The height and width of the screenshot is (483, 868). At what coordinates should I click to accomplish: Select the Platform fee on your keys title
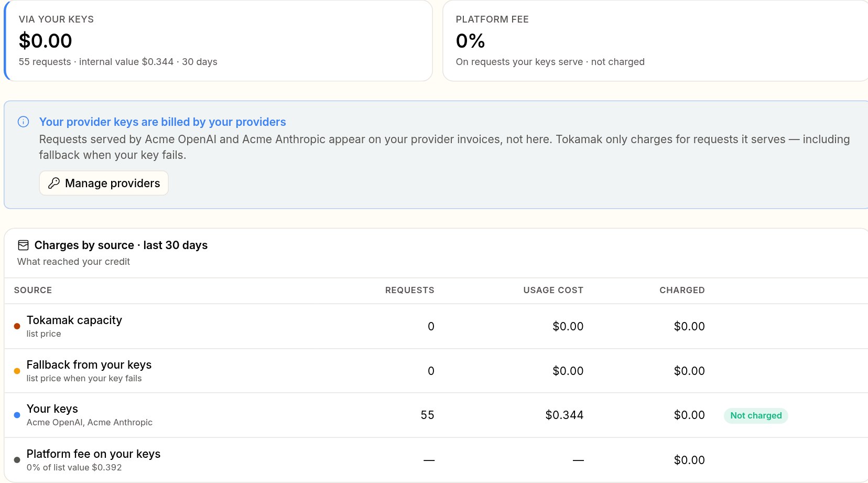point(94,454)
